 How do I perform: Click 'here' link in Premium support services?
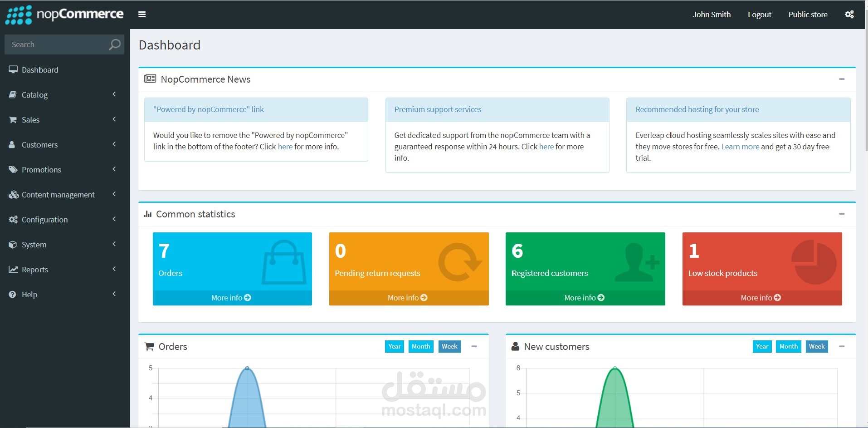pyautogui.click(x=546, y=147)
